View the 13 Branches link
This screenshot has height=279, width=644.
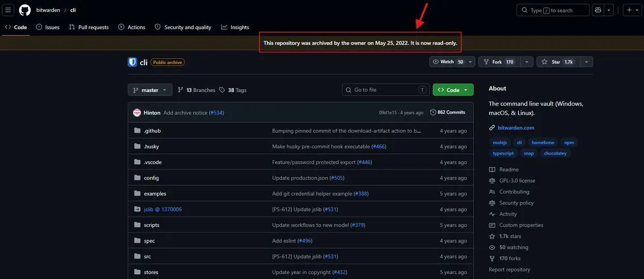[196, 90]
